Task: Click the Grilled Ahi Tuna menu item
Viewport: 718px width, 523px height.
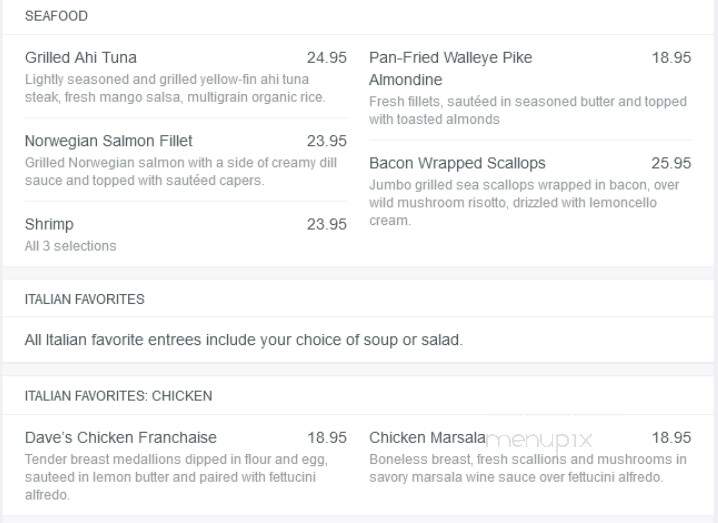Action: (81, 58)
